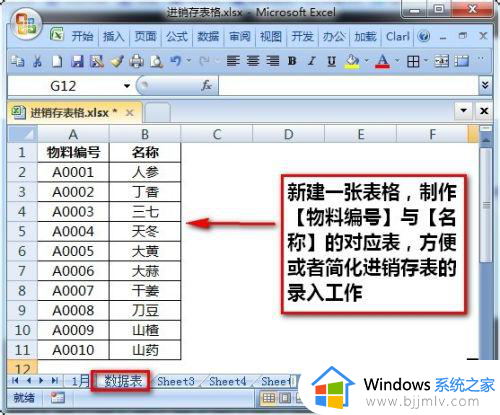This screenshot has width=500, height=415.
Task: Switch to 公式 (Formulas) tab
Action: coord(177,36)
